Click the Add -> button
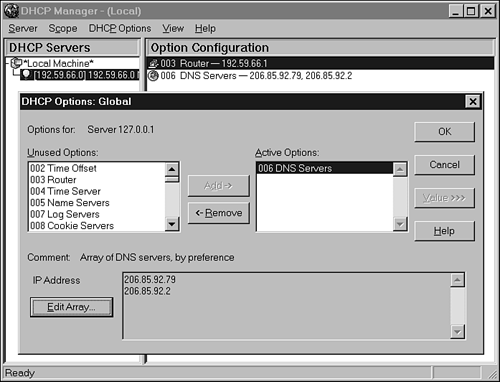 point(219,186)
